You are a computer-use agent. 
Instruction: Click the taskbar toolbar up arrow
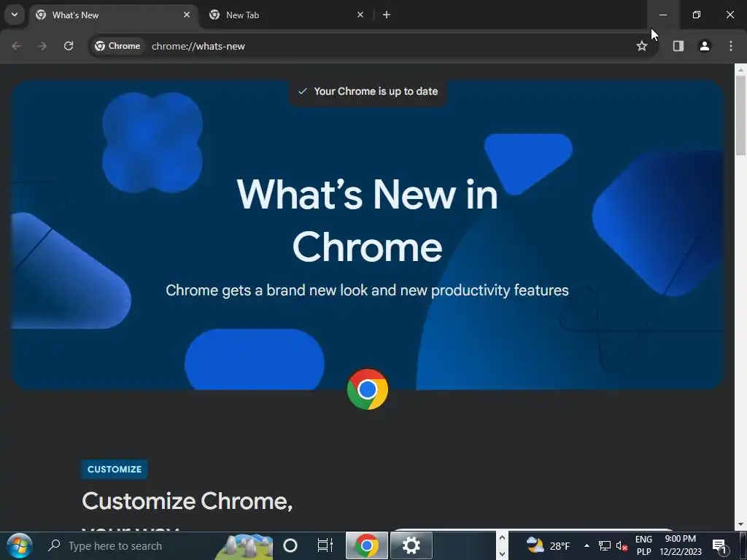502,539
